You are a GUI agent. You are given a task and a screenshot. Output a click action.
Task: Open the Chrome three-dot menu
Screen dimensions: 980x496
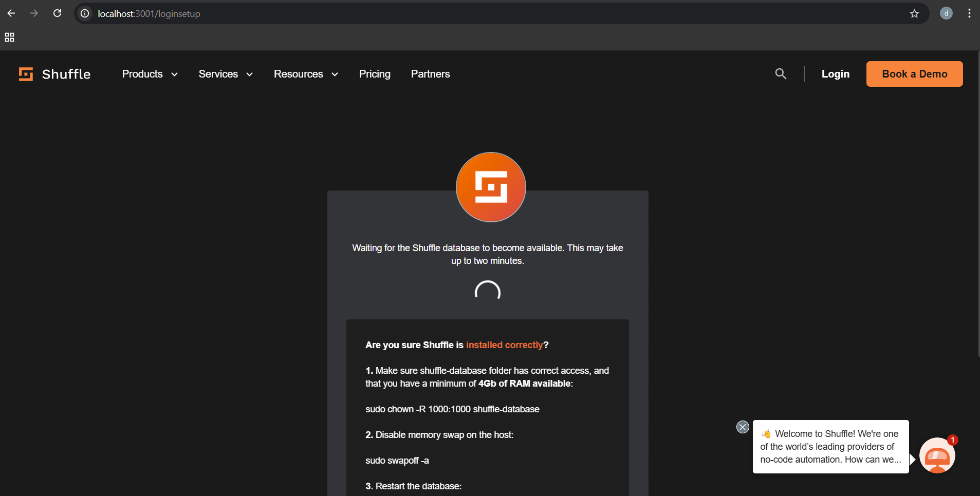click(x=969, y=13)
